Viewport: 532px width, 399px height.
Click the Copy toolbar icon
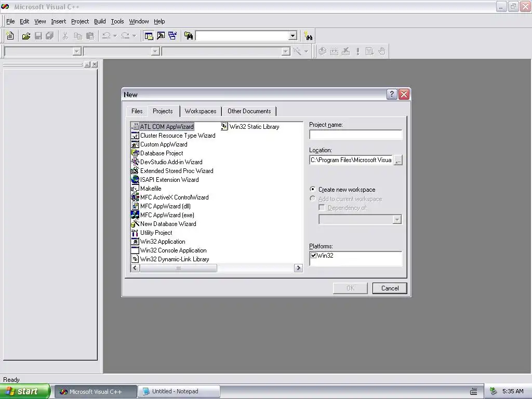78,36
